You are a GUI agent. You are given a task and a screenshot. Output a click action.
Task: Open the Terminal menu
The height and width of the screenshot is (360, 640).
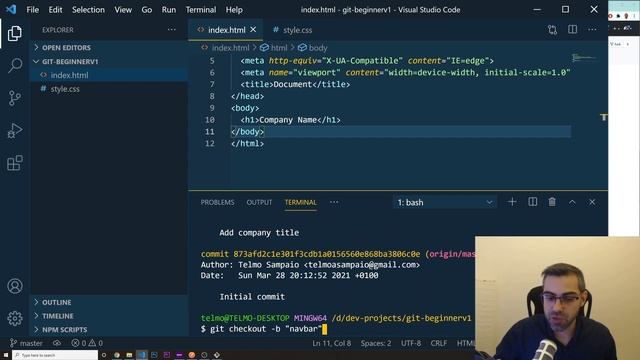(x=201, y=9)
